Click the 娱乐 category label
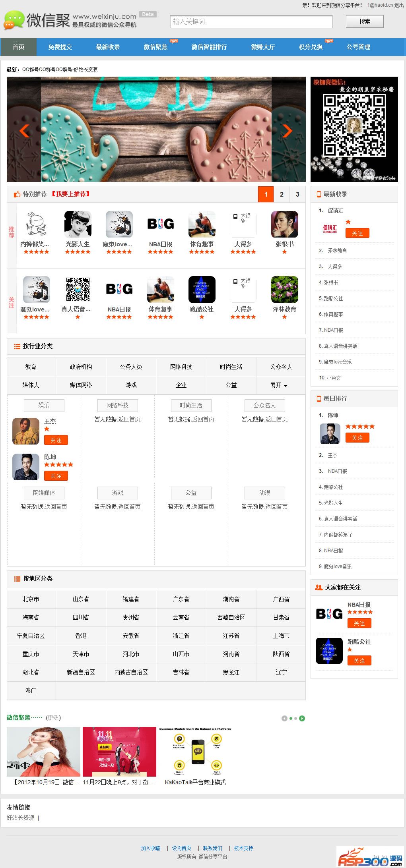Screen dimensions: 406x868 coord(44,405)
